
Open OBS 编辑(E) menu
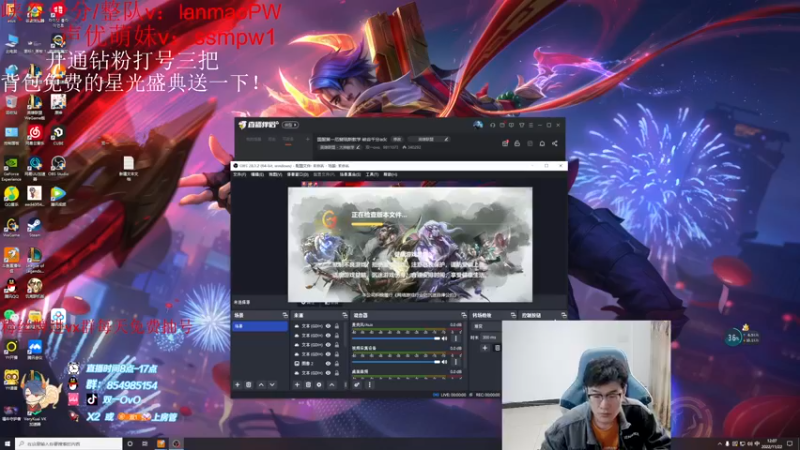click(258, 174)
